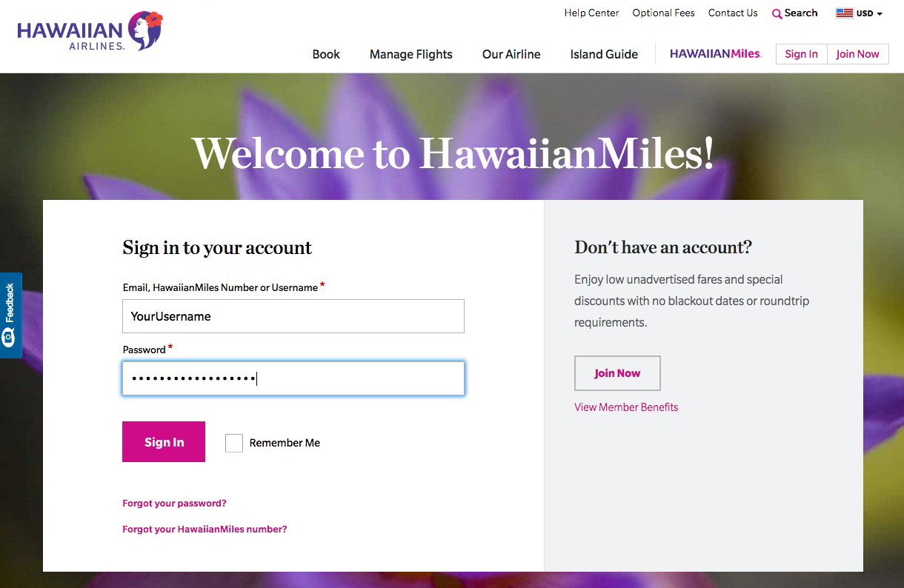The height and width of the screenshot is (588, 904).
Task: Focus the Password input field
Action: pos(293,378)
